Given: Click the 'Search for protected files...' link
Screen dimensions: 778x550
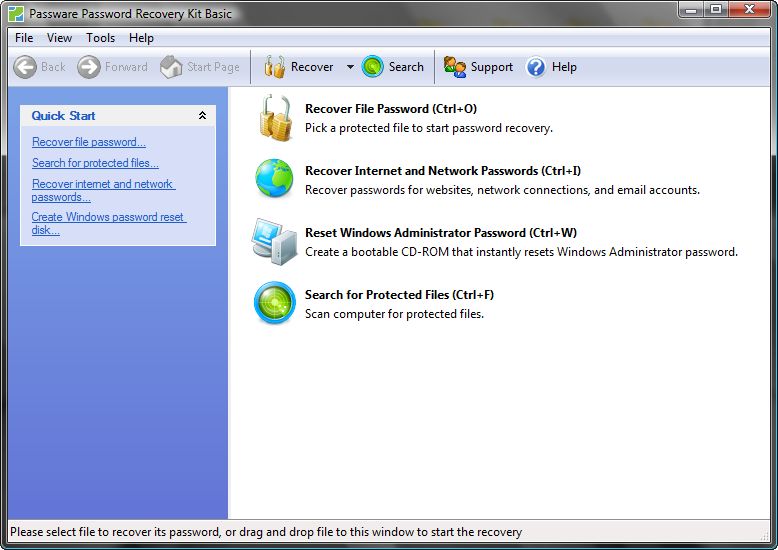Looking at the screenshot, I should tap(95, 163).
